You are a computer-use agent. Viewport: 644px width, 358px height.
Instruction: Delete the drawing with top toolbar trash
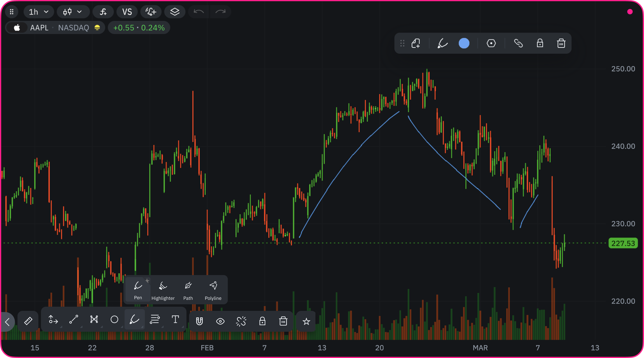click(561, 43)
